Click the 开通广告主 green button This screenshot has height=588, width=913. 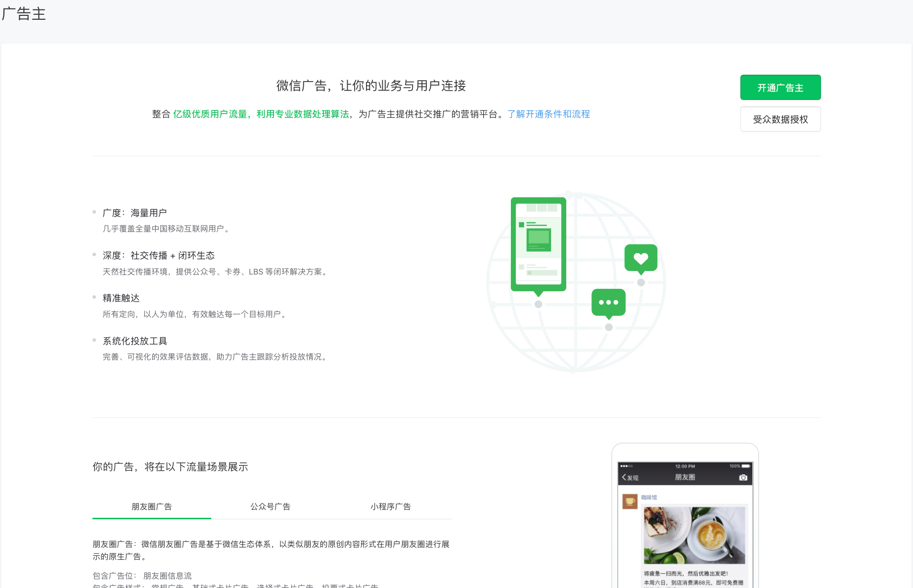pyautogui.click(x=780, y=88)
